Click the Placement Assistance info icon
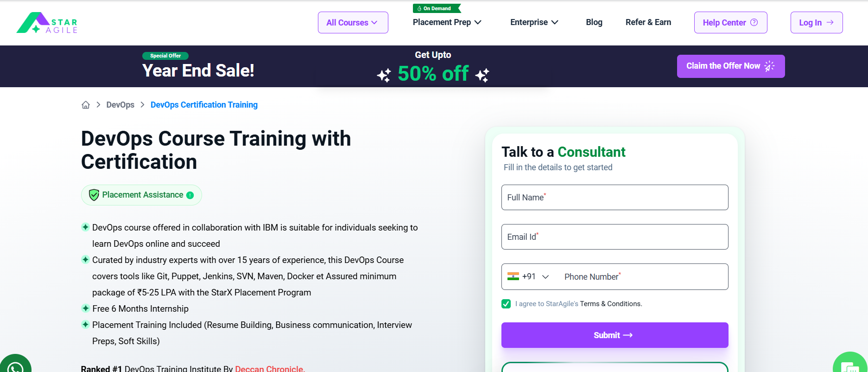This screenshot has width=868, height=372. click(190, 195)
